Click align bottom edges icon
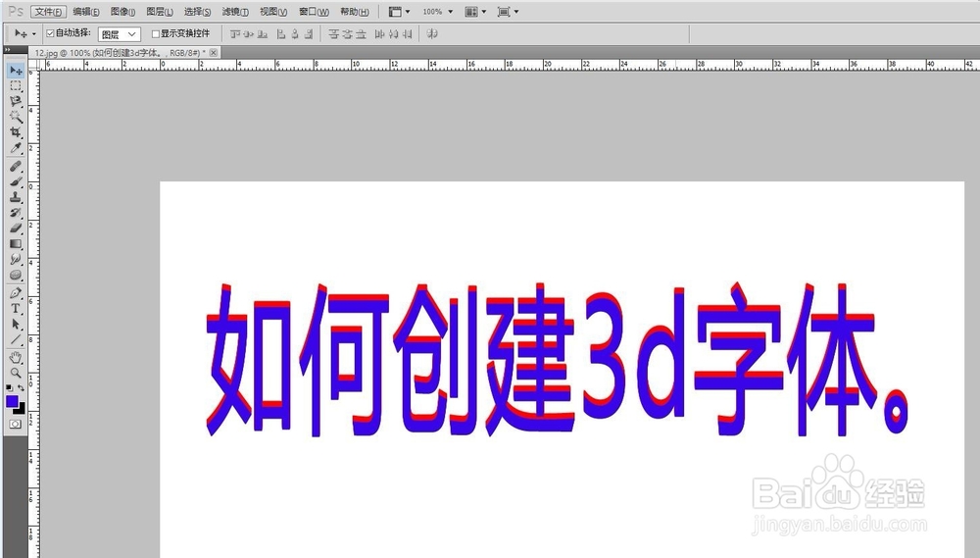This screenshot has width=980, height=558. [263, 33]
